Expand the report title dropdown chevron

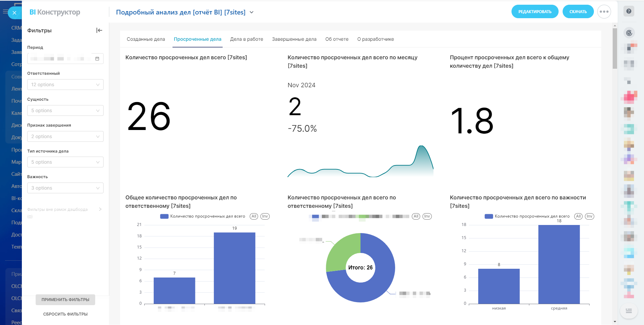click(252, 12)
